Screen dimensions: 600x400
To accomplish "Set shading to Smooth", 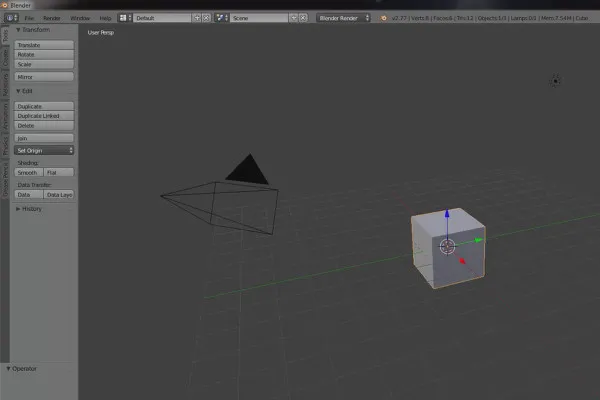I will (x=29, y=173).
